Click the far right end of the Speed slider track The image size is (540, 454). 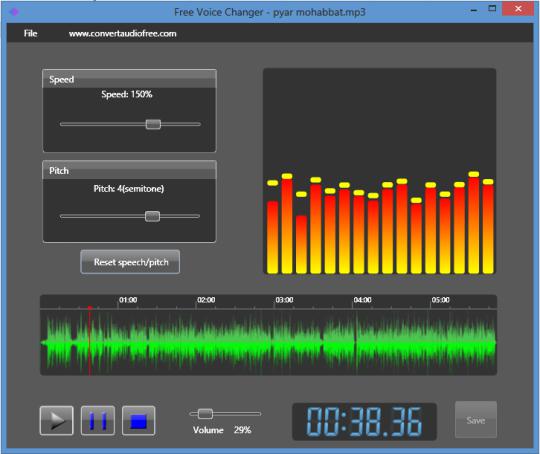tap(198, 124)
